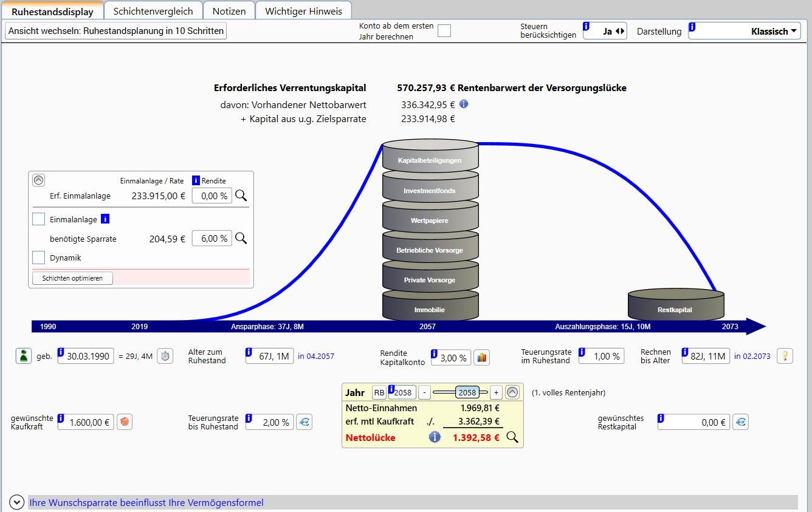Click the gewünschte Kaufkraft field 1.600,00 €
The image size is (812, 512).
86,422
